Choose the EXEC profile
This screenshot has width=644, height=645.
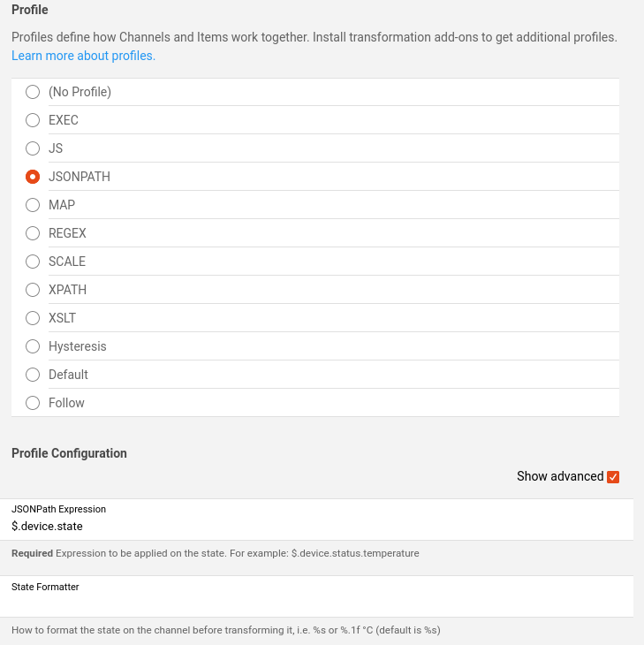[33, 120]
